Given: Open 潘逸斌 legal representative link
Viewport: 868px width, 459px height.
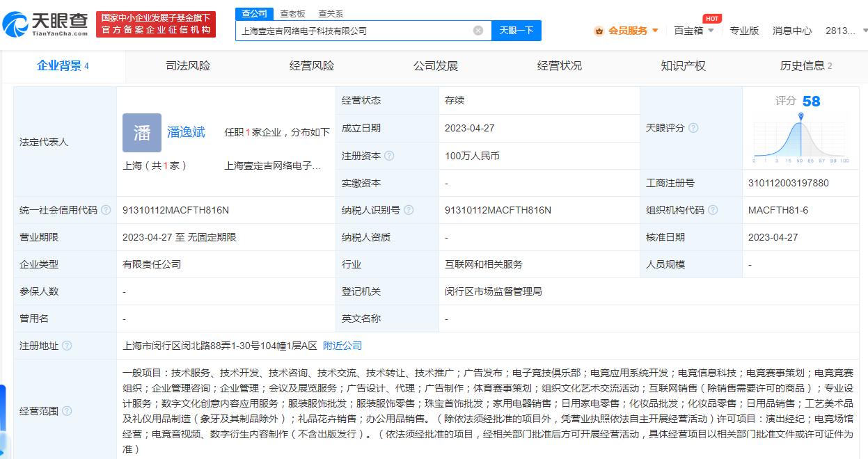Looking at the screenshot, I should [186, 132].
